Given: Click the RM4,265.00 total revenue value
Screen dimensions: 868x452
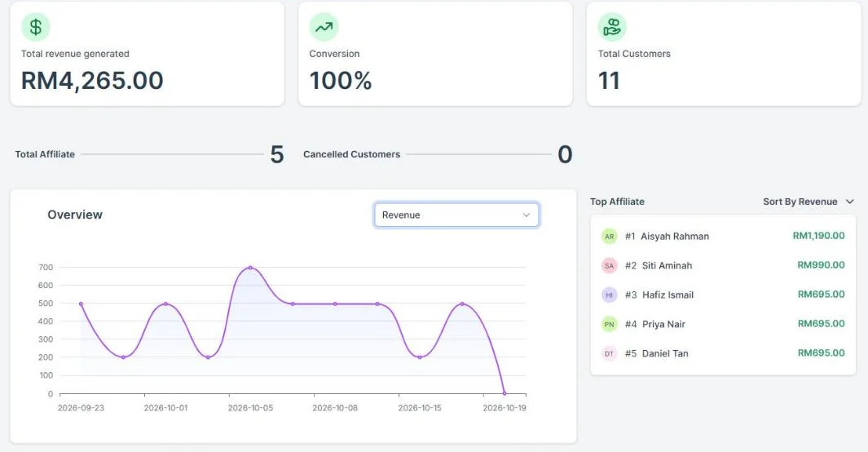Looking at the screenshot, I should click(x=92, y=81).
